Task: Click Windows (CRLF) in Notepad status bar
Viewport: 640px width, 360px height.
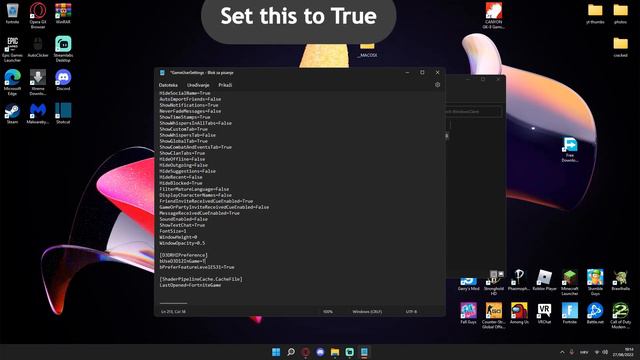Action: 367,311
